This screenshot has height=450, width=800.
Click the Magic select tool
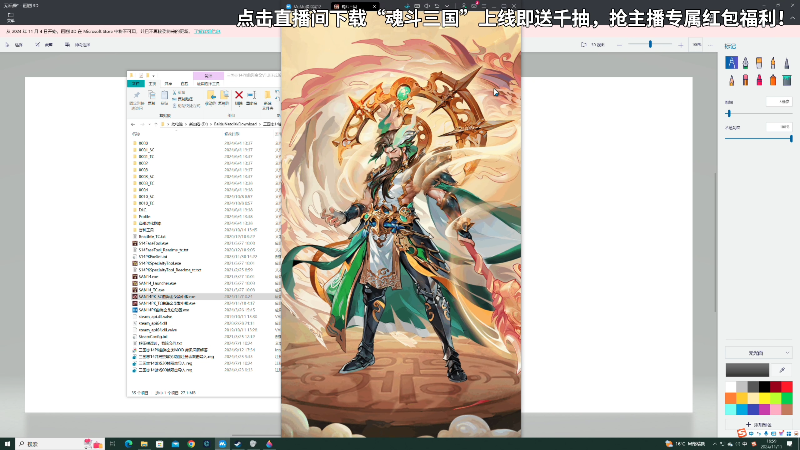(78, 45)
